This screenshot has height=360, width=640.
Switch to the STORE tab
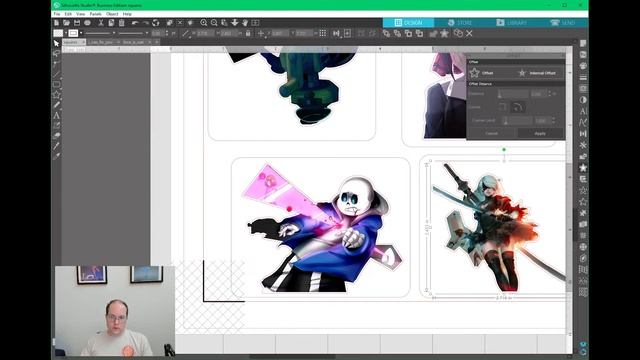pos(460,23)
